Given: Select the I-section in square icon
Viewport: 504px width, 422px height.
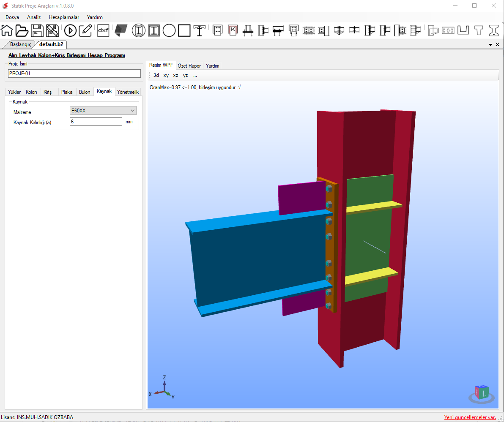Looking at the screenshot, I should coord(154,30).
